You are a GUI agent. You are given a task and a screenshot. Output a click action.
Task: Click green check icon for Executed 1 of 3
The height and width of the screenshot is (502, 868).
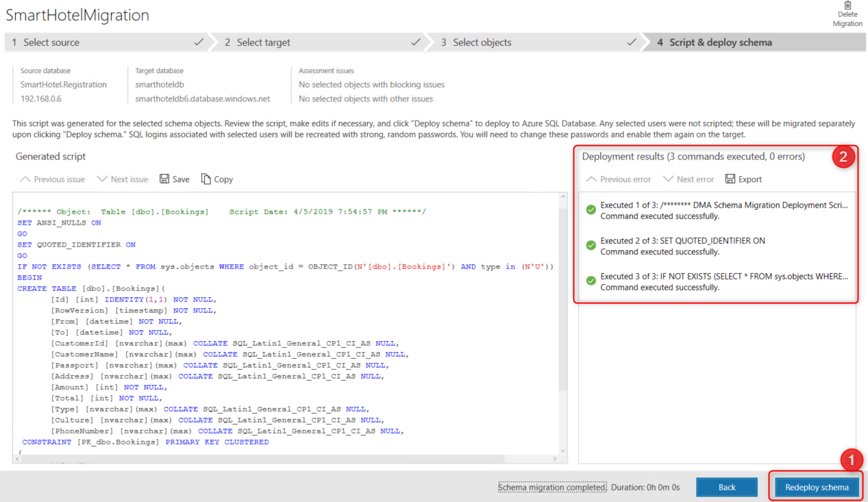pos(591,210)
